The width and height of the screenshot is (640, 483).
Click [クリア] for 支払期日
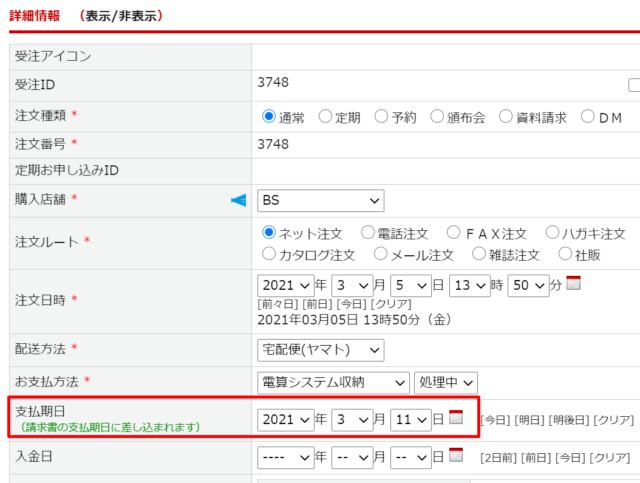pos(613,420)
